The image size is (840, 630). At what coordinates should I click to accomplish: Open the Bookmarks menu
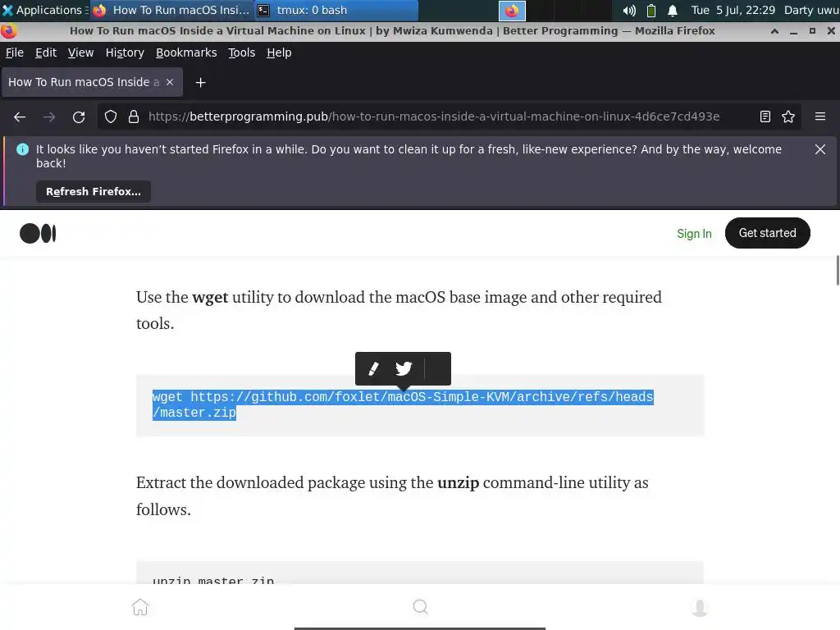[186, 52]
